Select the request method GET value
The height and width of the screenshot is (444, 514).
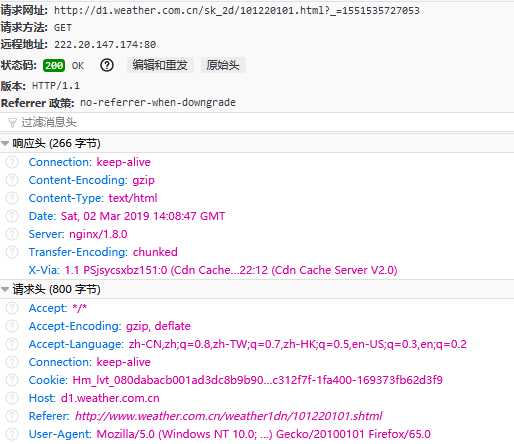pos(63,28)
